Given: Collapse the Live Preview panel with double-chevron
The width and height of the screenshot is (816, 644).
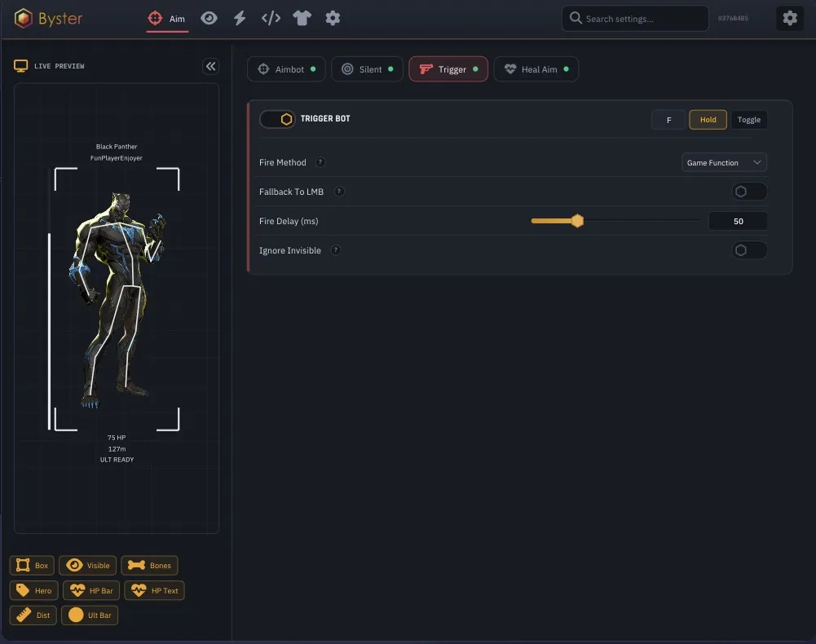Looking at the screenshot, I should (211, 66).
